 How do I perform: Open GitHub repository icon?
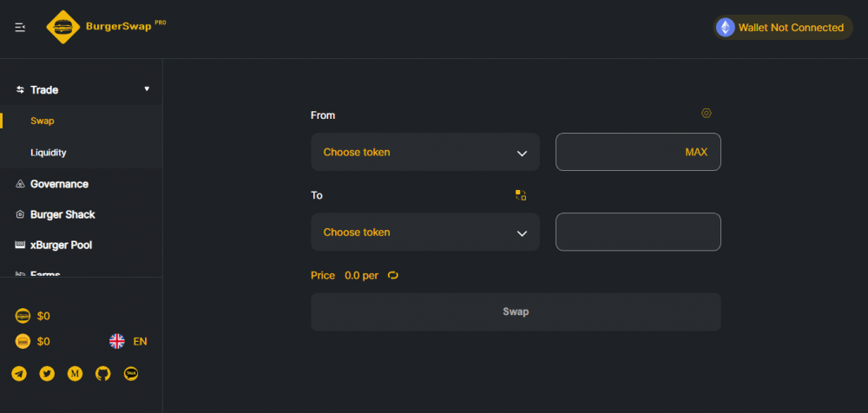pyautogui.click(x=103, y=374)
